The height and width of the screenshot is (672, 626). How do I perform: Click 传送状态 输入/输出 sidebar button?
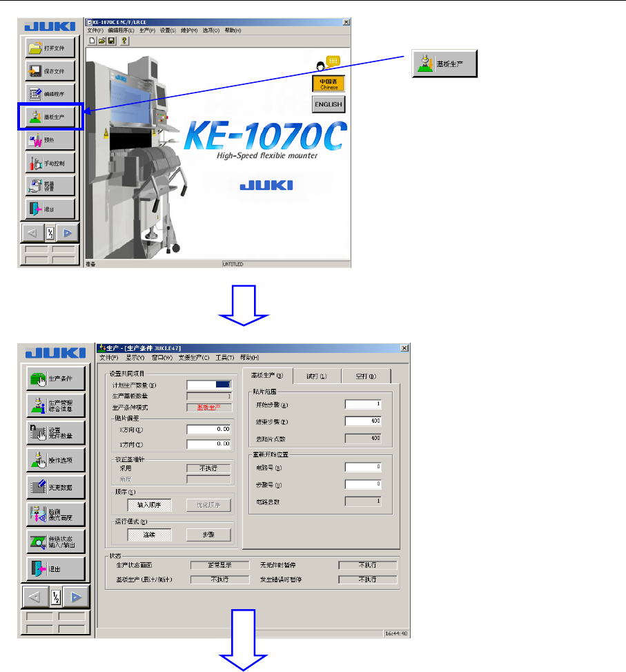56,541
